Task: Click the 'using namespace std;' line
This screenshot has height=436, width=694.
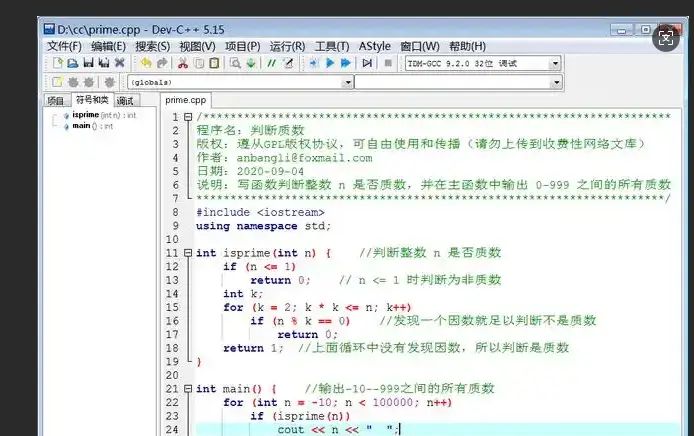Action: (263, 226)
